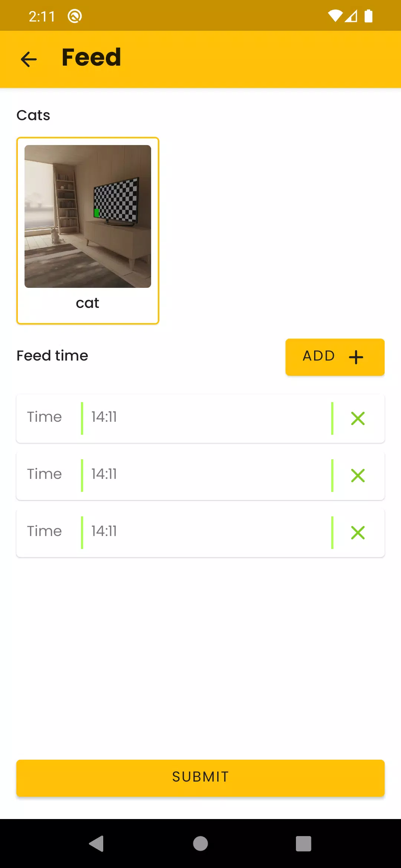
Task: Tap the cat room photo thumbnail
Action: coord(88,216)
